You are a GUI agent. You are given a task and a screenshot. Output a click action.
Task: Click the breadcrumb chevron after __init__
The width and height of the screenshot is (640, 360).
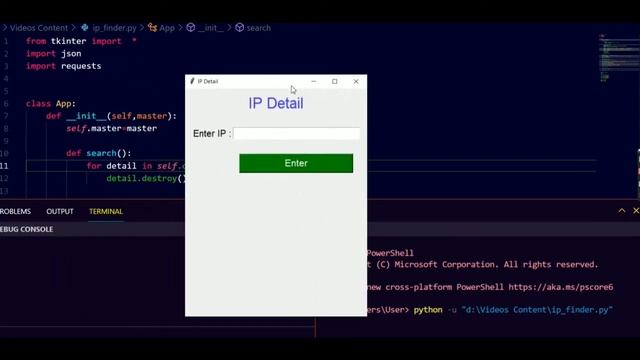[x=229, y=28]
